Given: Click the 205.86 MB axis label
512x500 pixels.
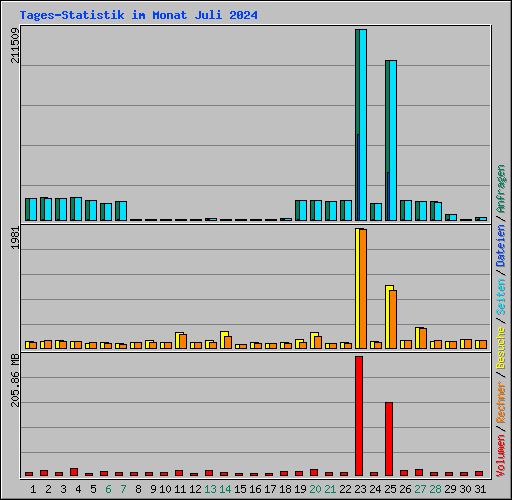Looking at the screenshot, I should 15,380.
